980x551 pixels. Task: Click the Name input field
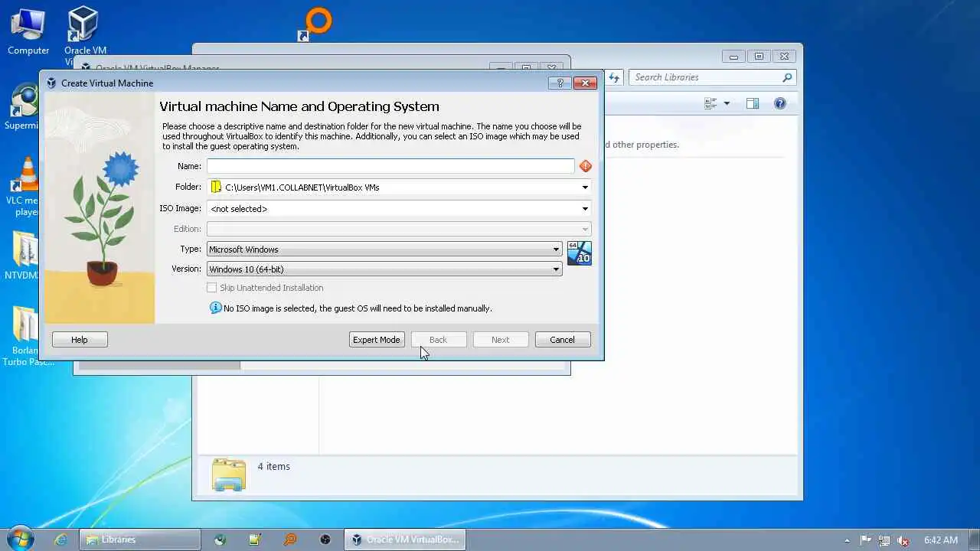pos(390,166)
